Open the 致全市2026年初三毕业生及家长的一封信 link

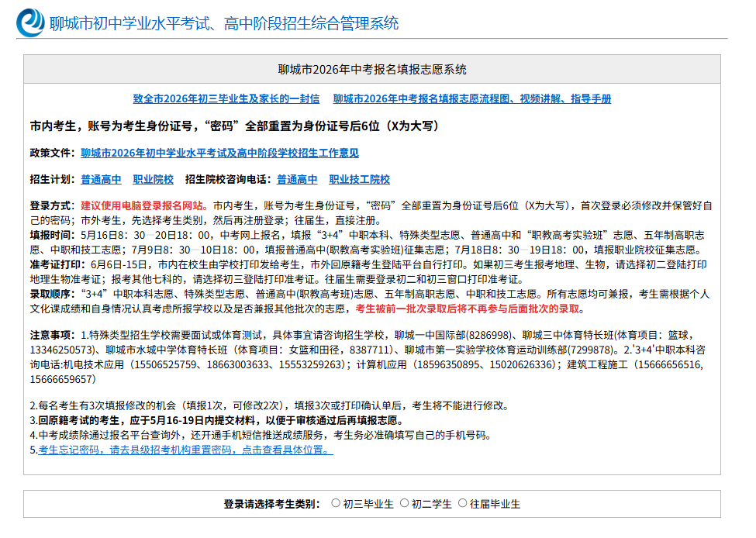pos(226,98)
